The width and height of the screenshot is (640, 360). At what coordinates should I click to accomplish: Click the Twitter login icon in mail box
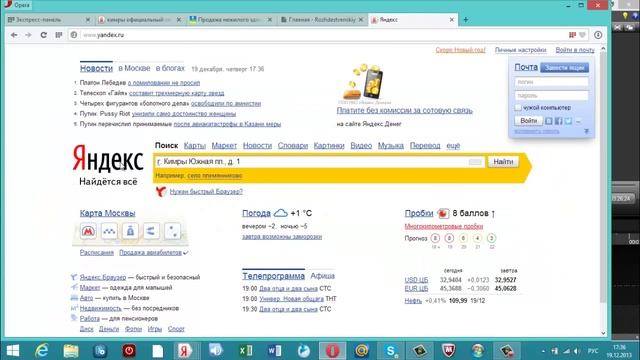[x=568, y=121]
